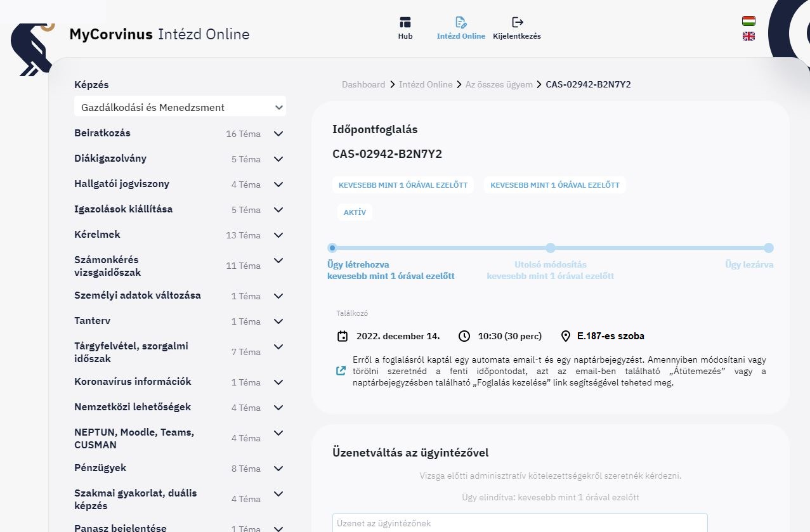This screenshot has height=532, width=810.
Task: Switch language with the UK flag
Action: click(748, 36)
